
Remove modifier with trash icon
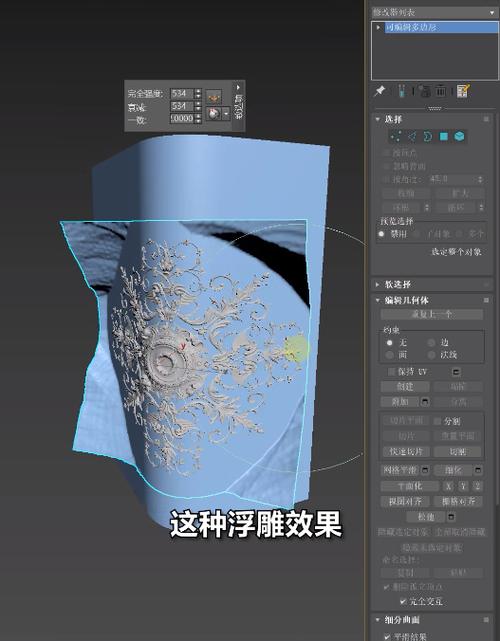[x=441, y=91]
